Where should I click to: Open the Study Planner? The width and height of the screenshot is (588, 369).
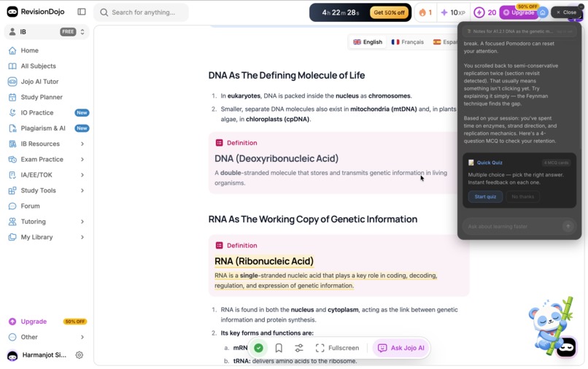coord(47,97)
